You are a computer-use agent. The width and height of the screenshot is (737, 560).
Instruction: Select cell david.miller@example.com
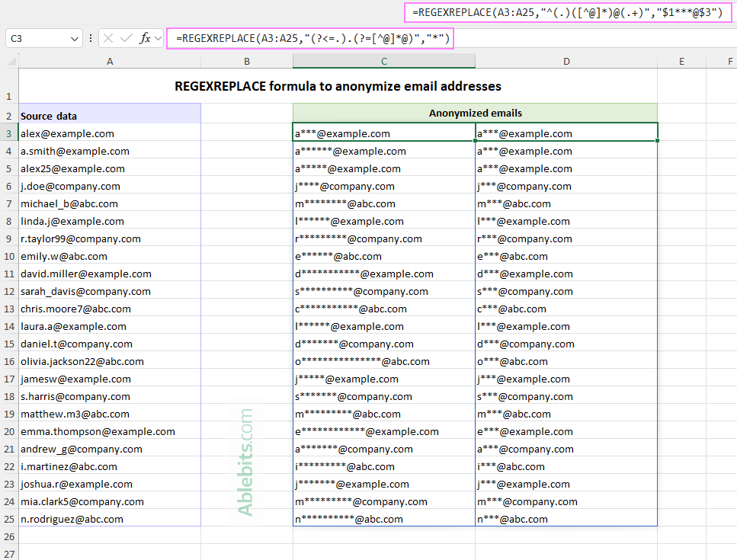click(x=110, y=274)
